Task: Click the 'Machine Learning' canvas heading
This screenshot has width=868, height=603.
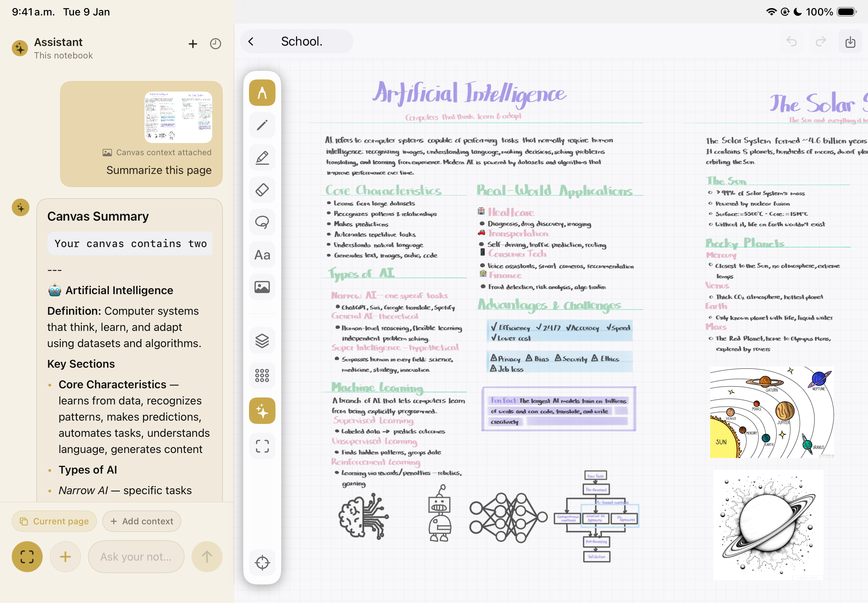Action: pos(377,387)
